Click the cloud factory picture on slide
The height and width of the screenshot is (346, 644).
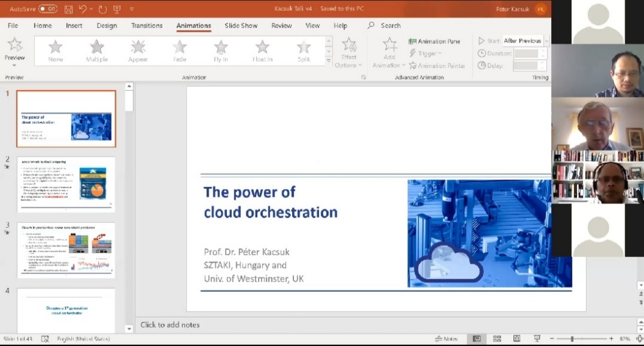489,233
